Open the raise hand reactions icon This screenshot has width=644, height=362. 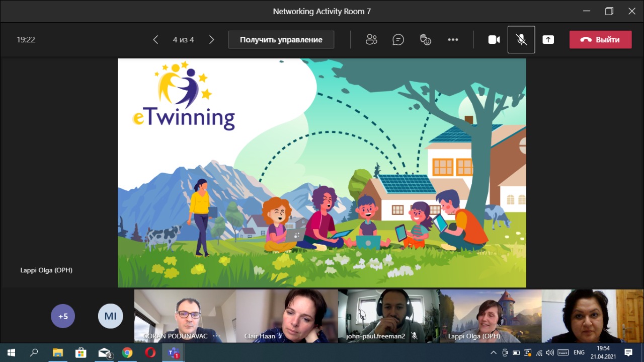(426, 40)
